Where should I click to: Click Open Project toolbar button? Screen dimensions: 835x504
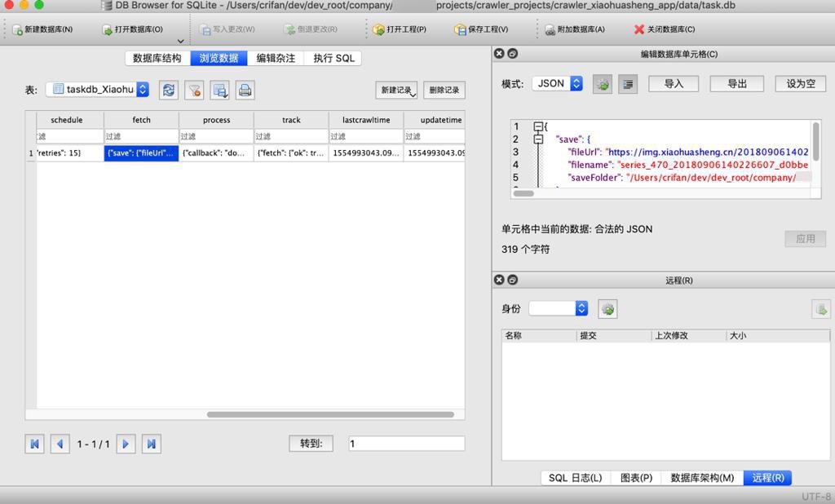[400, 29]
